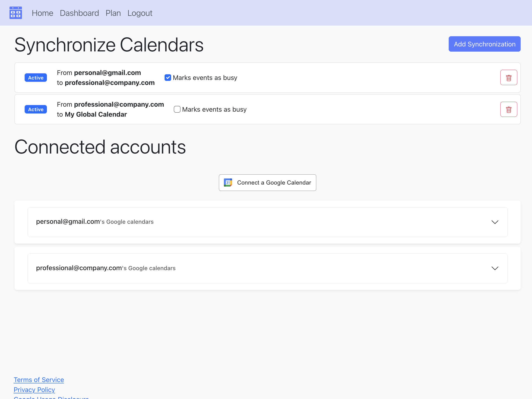This screenshot has height=399, width=532.
Task: Open personal@gmail.com's Google calendars panel
Action: [x=95, y=222]
